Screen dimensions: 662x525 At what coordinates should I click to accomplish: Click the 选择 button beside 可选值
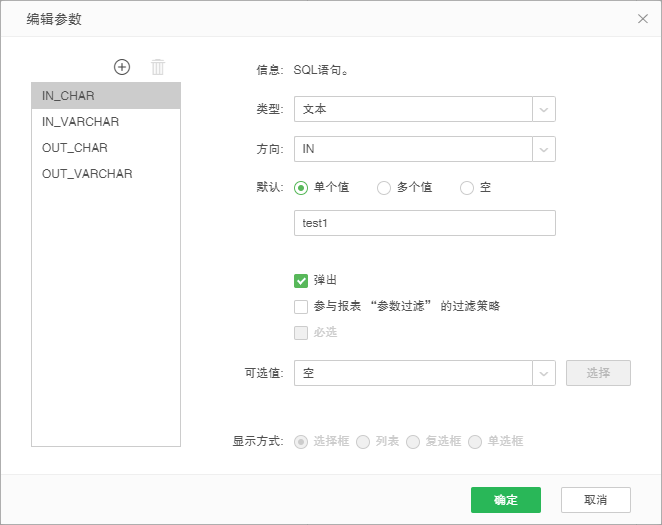[598, 373]
